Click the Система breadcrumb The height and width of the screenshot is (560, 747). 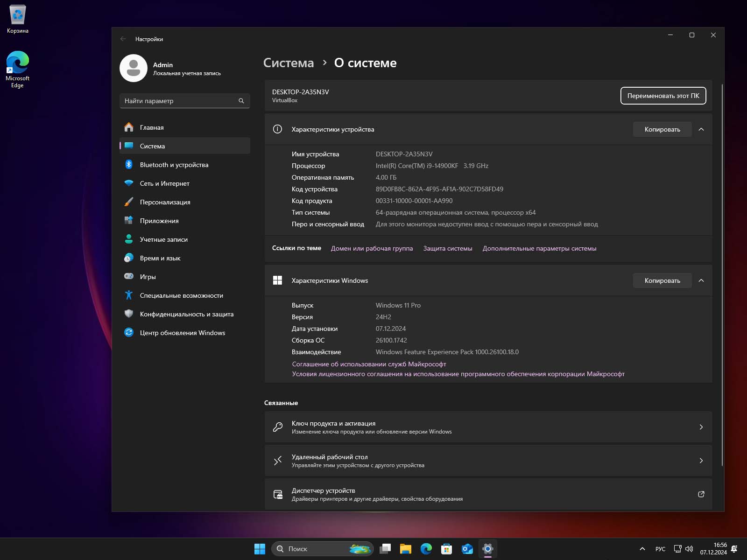(288, 63)
